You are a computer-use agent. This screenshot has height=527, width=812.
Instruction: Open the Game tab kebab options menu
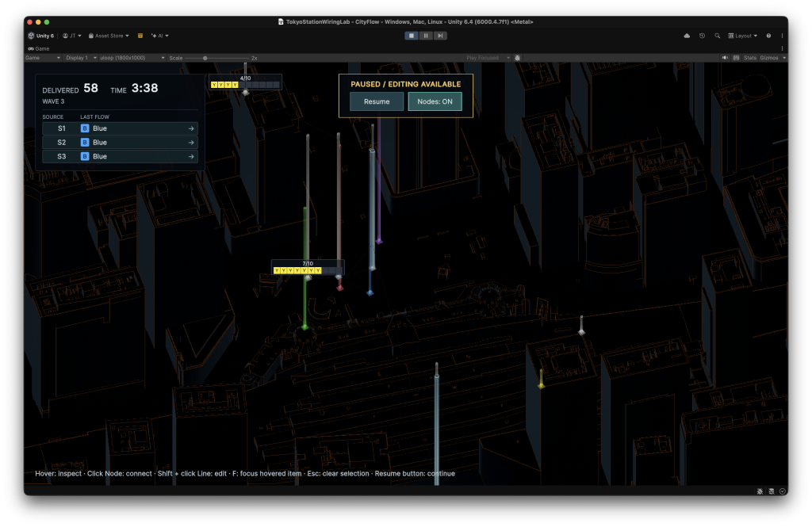[782, 48]
